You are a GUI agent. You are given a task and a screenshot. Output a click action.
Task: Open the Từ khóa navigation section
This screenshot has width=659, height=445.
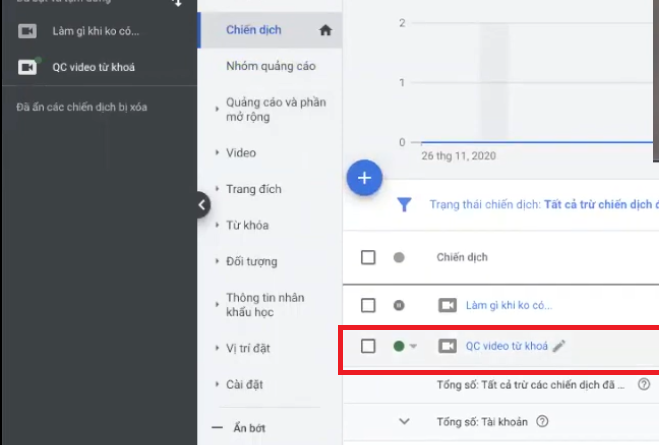pyautogui.click(x=247, y=225)
